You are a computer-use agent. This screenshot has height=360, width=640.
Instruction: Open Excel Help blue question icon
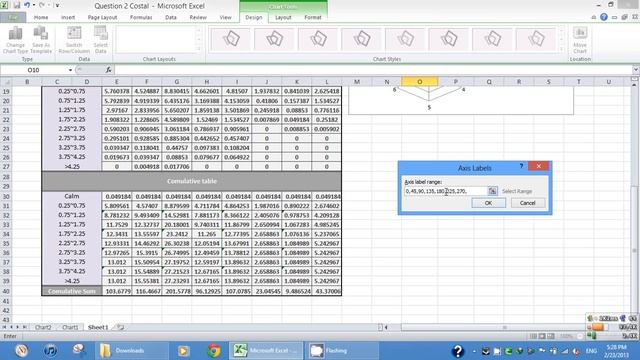[x=604, y=17]
